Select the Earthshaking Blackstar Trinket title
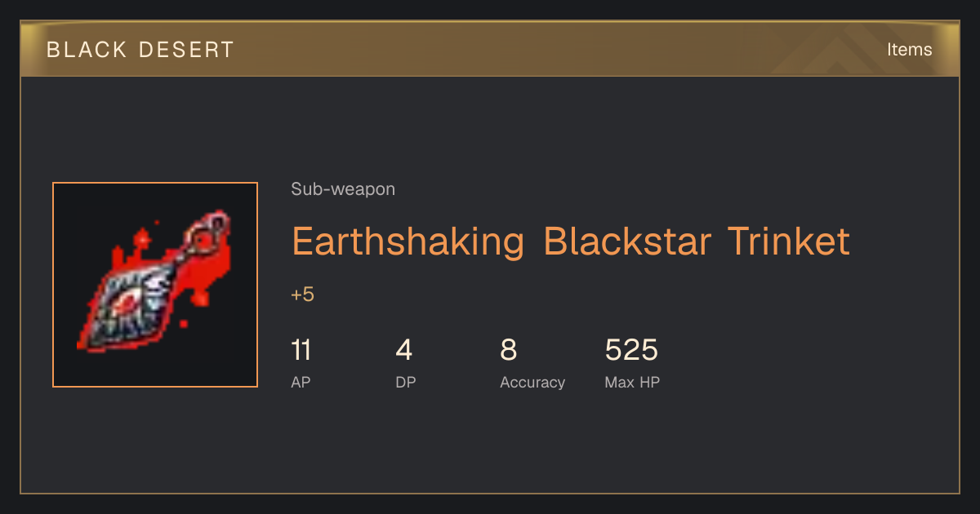The width and height of the screenshot is (980, 514). pyautogui.click(x=571, y=241)
